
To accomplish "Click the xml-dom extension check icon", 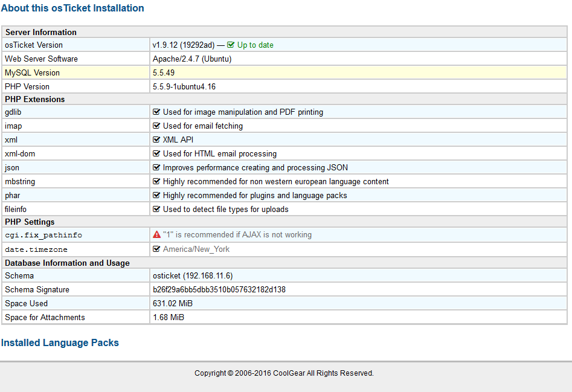I will (156, 153).
